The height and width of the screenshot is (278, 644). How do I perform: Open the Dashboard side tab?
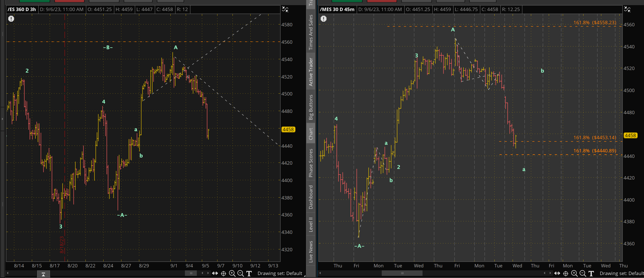click(311, 197)
